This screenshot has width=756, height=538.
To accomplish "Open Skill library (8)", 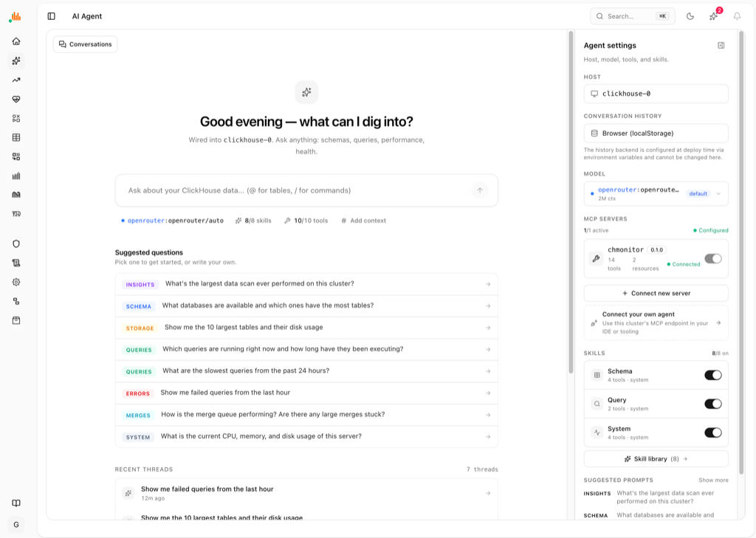I will click(656, 459).
